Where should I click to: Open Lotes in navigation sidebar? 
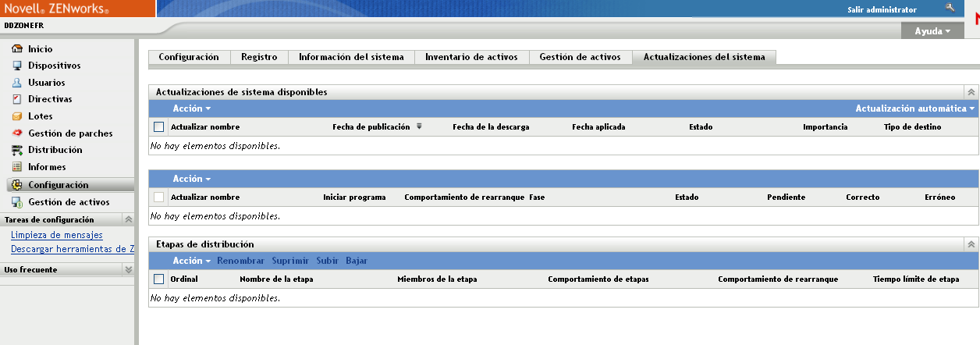pyautogui.click(x=41, y=116)
